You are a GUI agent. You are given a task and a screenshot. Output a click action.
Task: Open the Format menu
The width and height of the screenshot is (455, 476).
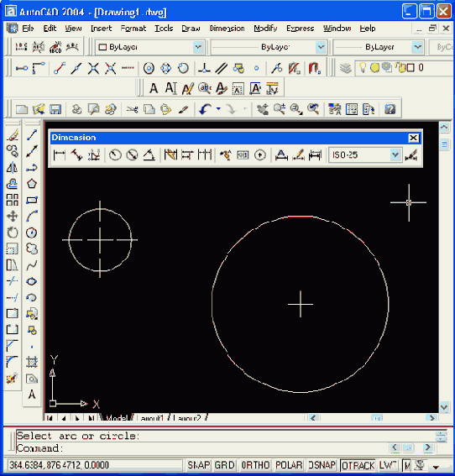[133, 29]
